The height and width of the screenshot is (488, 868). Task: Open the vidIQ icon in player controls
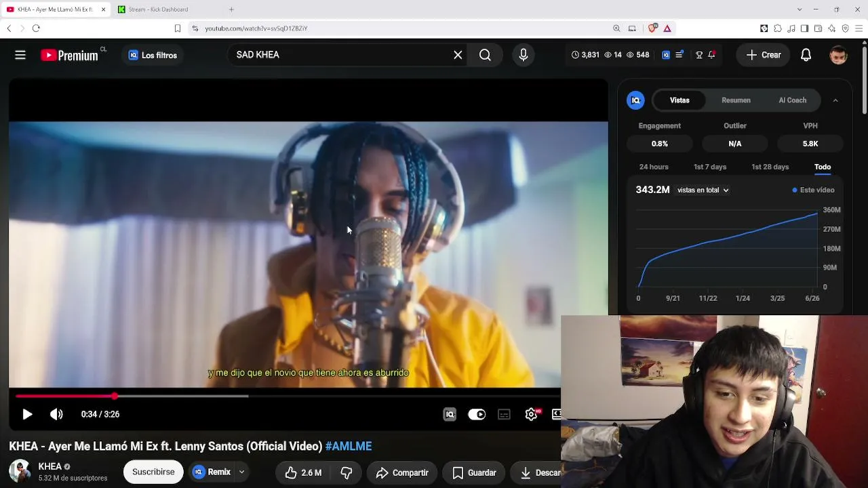[x=450, y=414]
